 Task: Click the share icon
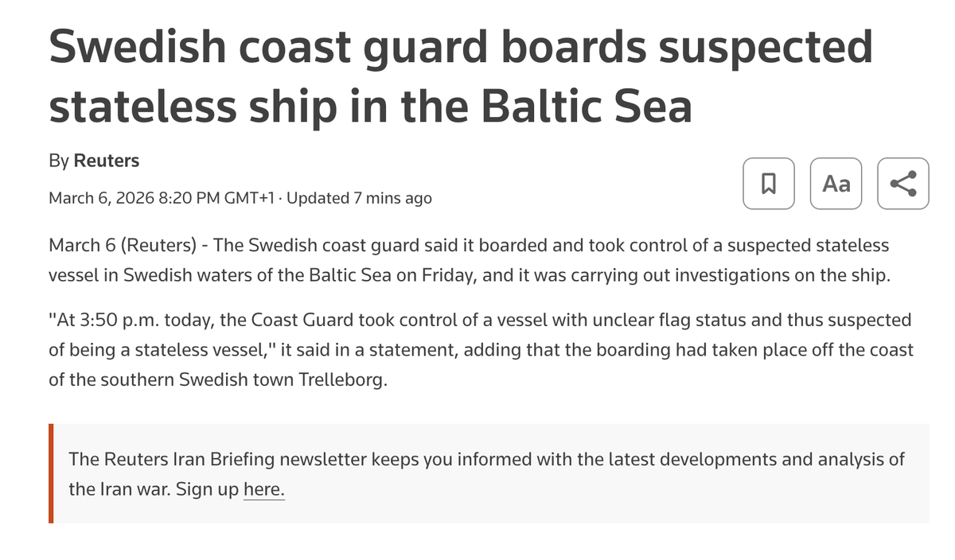(x=902, y=184)
